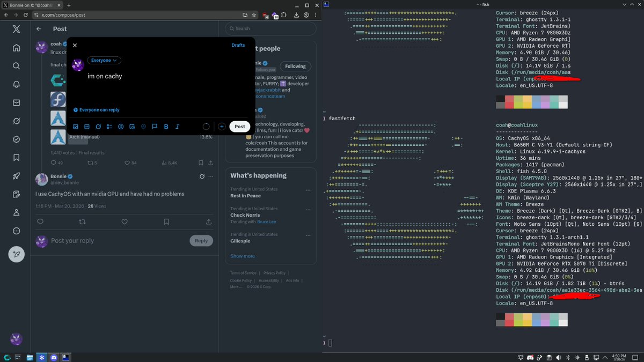
Task: Expand 'Show more' under What's happening
Action: click(x=243, y=256)
